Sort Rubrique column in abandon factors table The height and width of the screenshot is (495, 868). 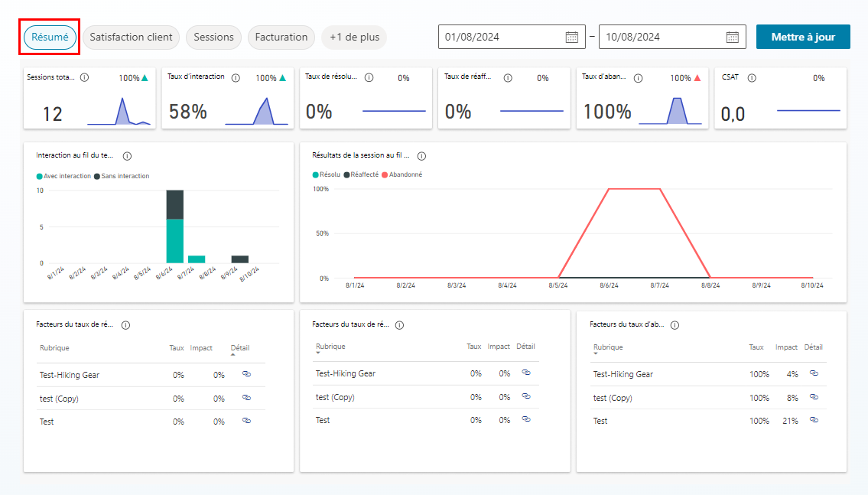point(608,347)
